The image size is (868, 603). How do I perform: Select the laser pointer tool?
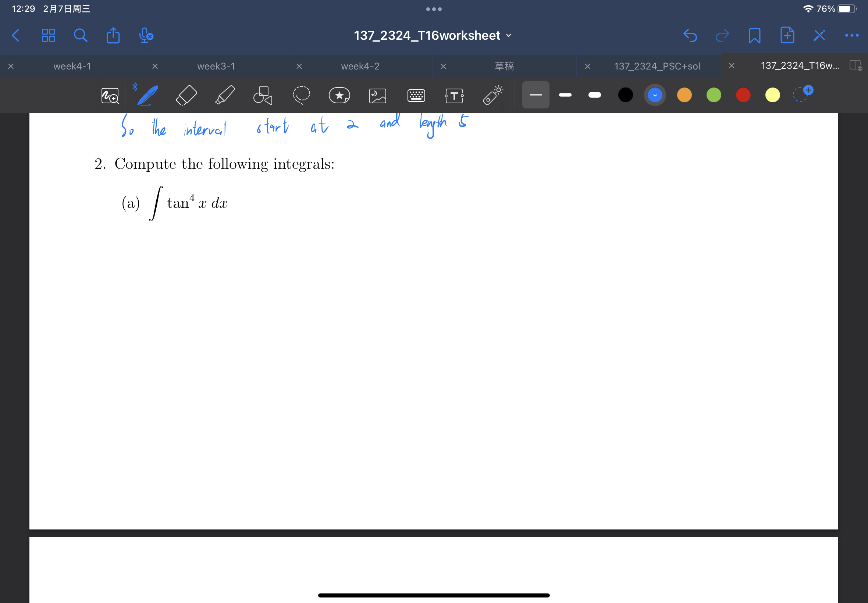pos(491,94)
